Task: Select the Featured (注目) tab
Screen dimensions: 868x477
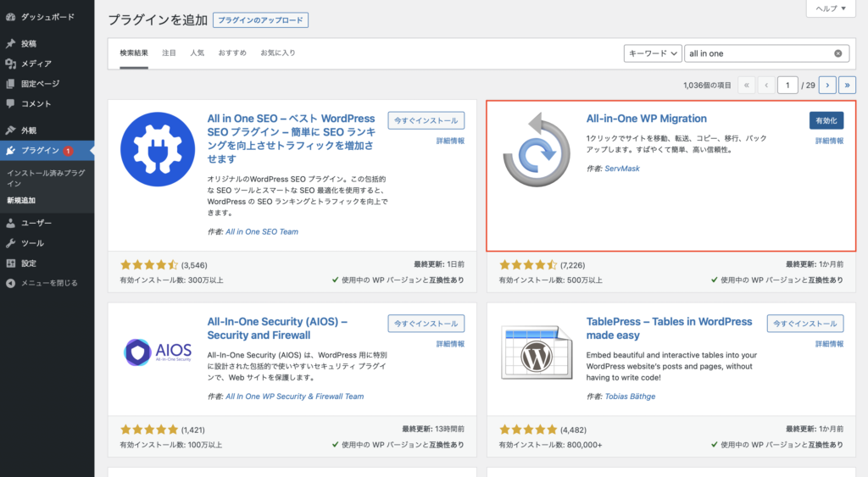Action: 169,53
